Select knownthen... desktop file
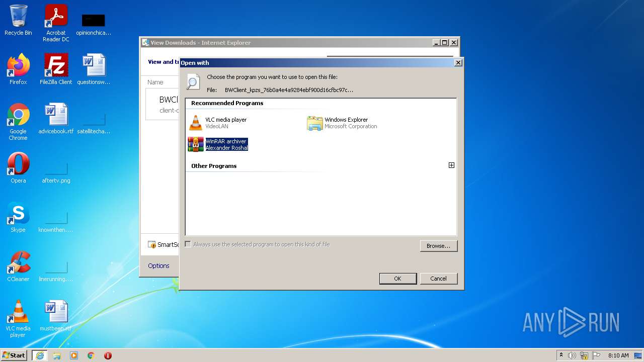644x362 pixels. click(x=56, y=221)
